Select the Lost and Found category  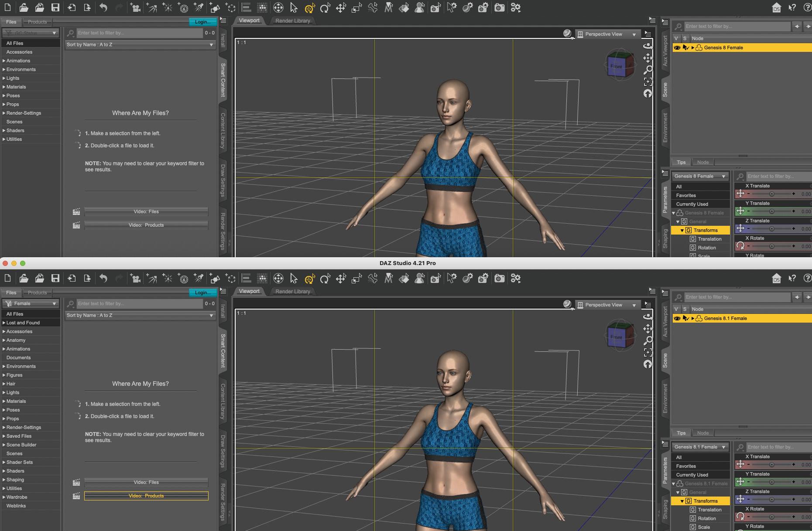(x=23, y=323)
